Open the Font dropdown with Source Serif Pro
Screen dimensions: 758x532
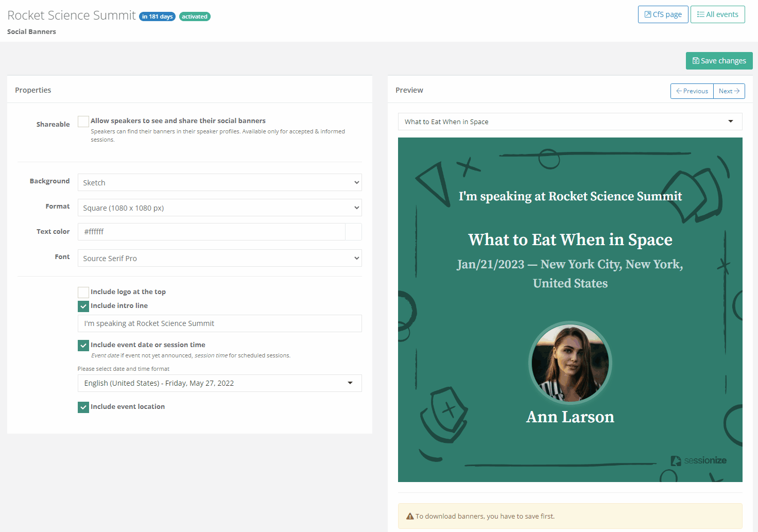219,259
